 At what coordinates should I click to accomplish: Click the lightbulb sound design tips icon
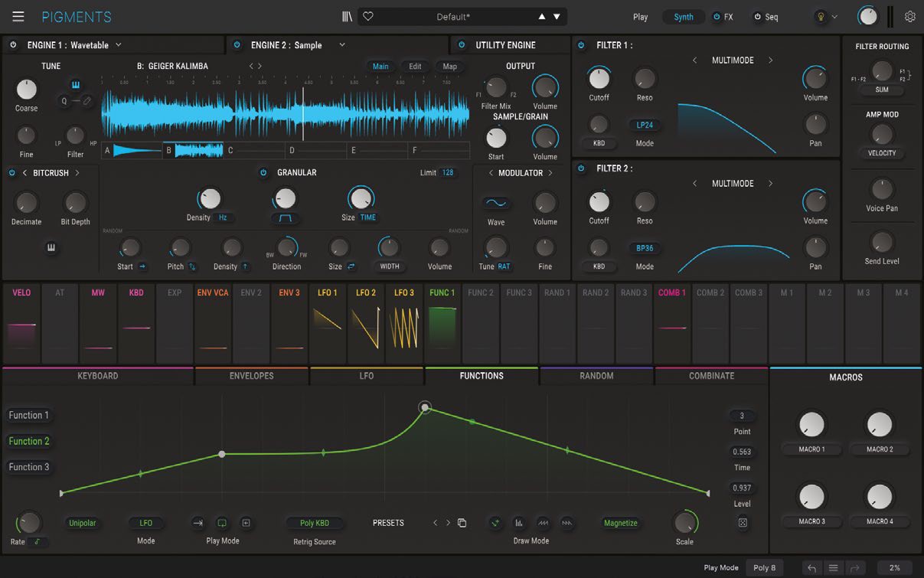(821, 16)
